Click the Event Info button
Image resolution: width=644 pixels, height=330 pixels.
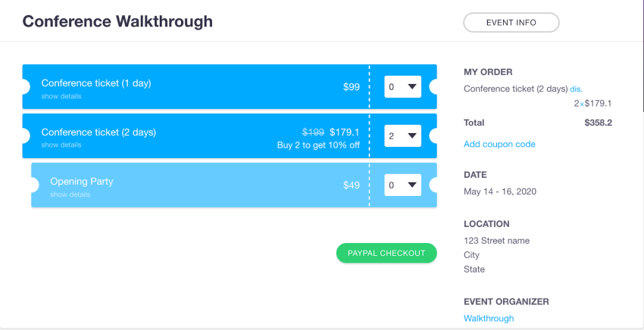tap(511, 23)
